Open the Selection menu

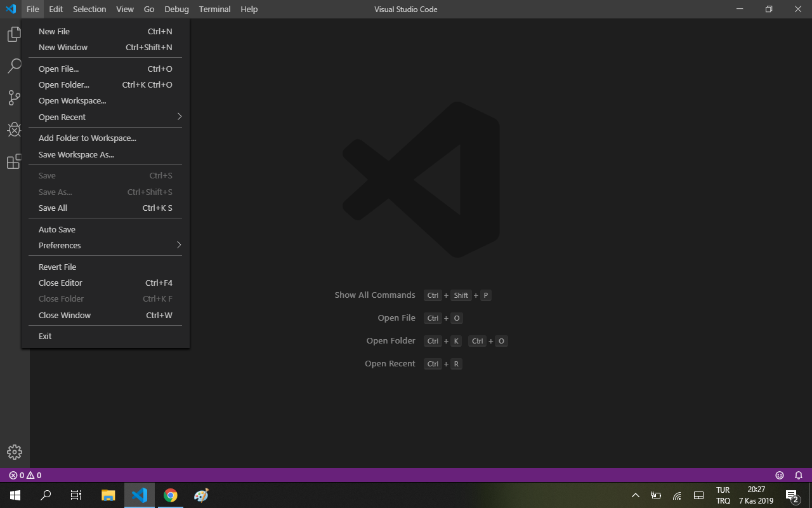point(89,9)
